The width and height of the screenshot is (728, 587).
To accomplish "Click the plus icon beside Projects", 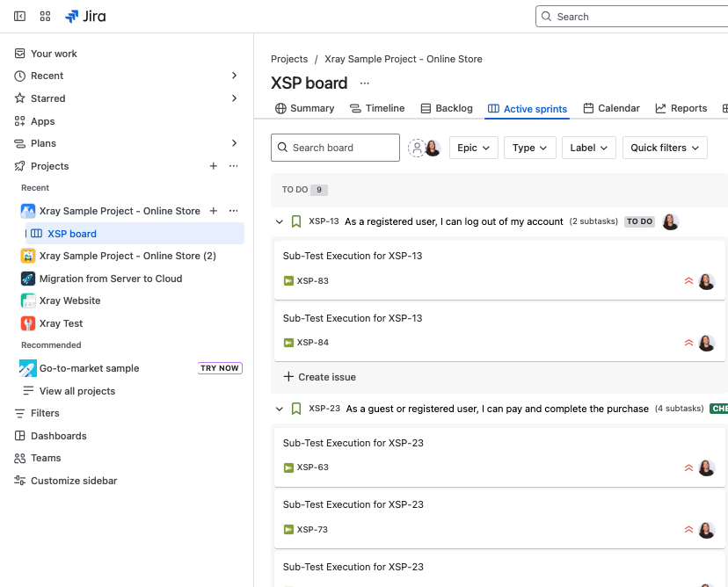I will [x=213, y=166].
